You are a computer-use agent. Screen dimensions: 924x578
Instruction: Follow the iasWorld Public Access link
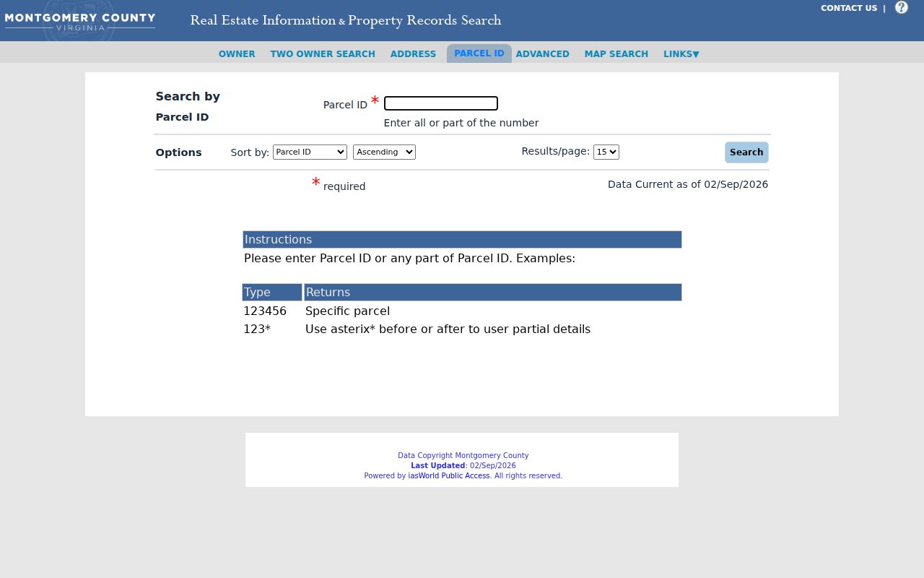click(449, 476)
